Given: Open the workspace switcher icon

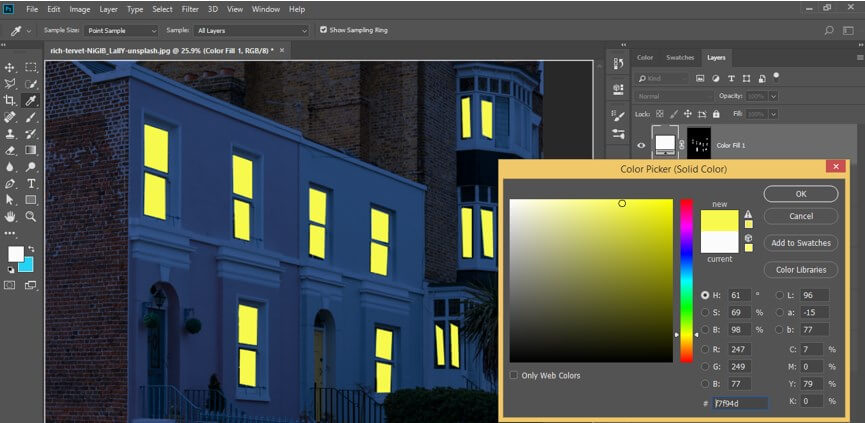Looking at the screenshot, I should 848,31.
